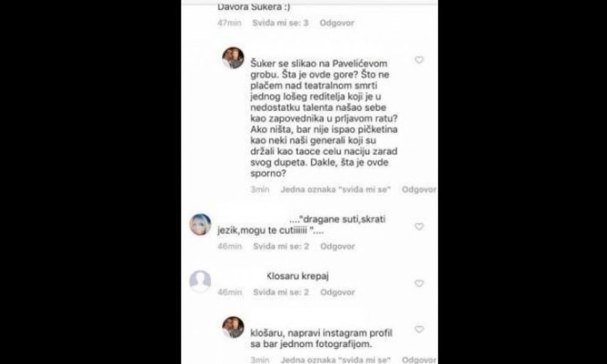
Task: Reply to the comment posted 47min ago
Action: tap(337, 23)
